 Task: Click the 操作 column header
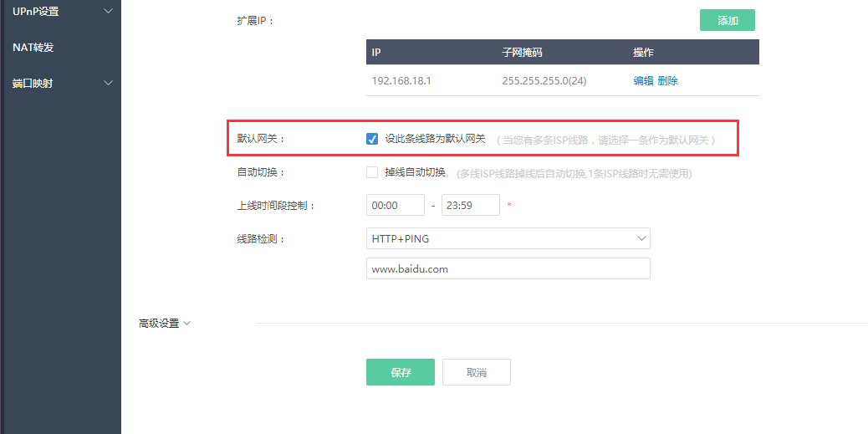tap(643, 53)
